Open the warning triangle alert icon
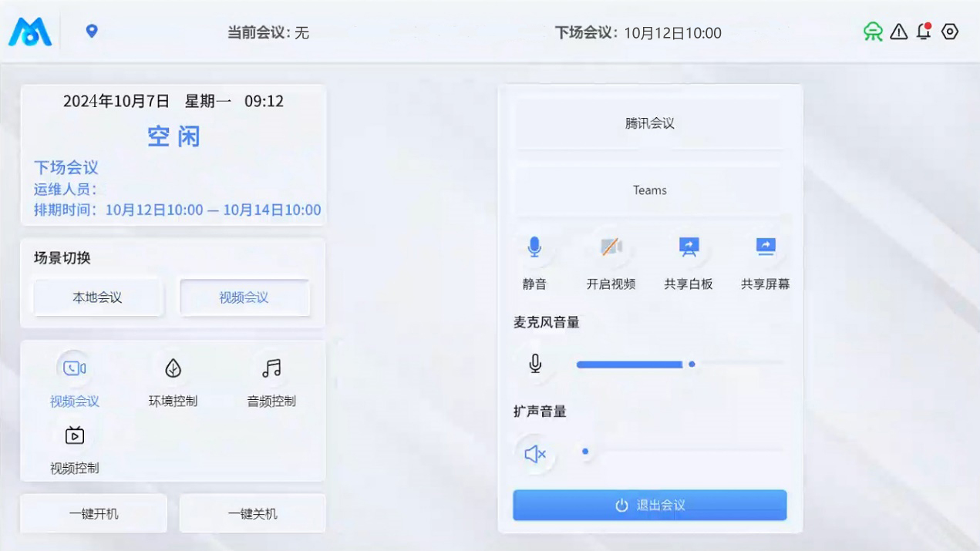The width and height of the screenshot is (980, 551). pos(898,32)
